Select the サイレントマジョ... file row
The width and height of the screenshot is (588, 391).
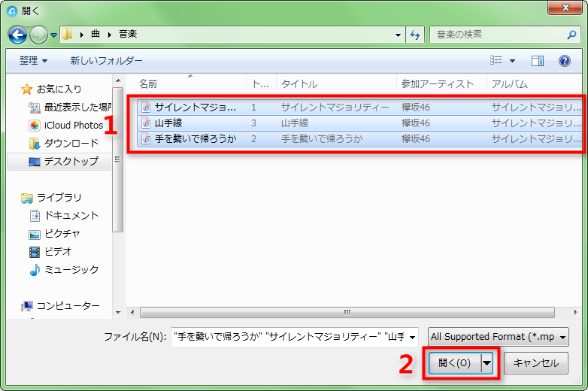coord(359,108)
